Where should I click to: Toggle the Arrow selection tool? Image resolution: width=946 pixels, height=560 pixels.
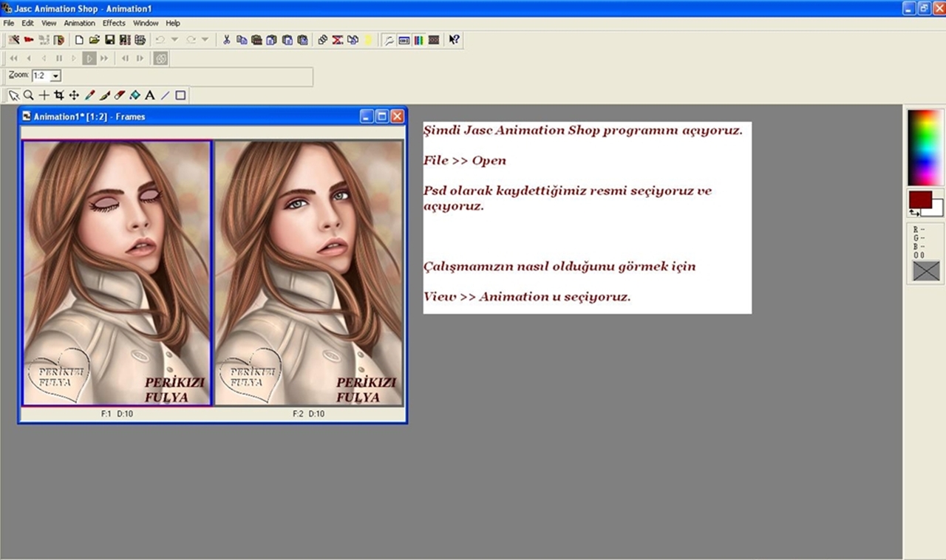click(13, 95)
